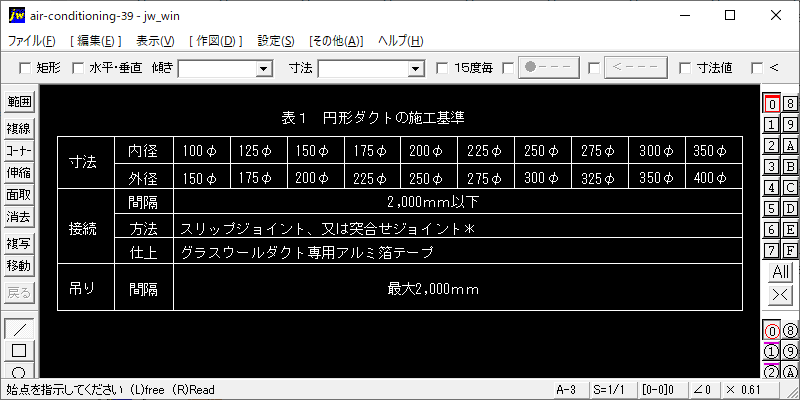Image resolution: width=800 pixels, height=400 pixels.
Task: Open the 傾き angle dropdown
Action: tap(264, 68)
